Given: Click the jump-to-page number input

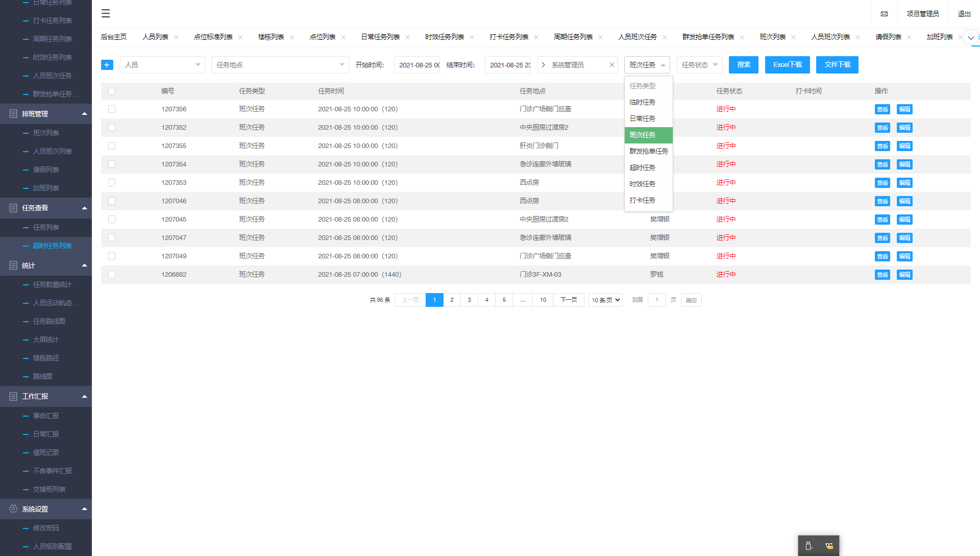Looking at the screenshot, I should click(x=657, y=300).
